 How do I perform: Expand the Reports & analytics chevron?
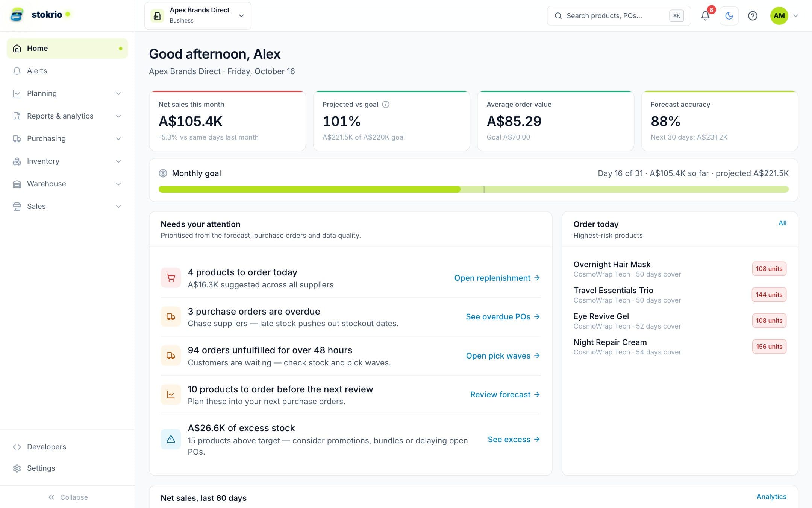(118, 116)
